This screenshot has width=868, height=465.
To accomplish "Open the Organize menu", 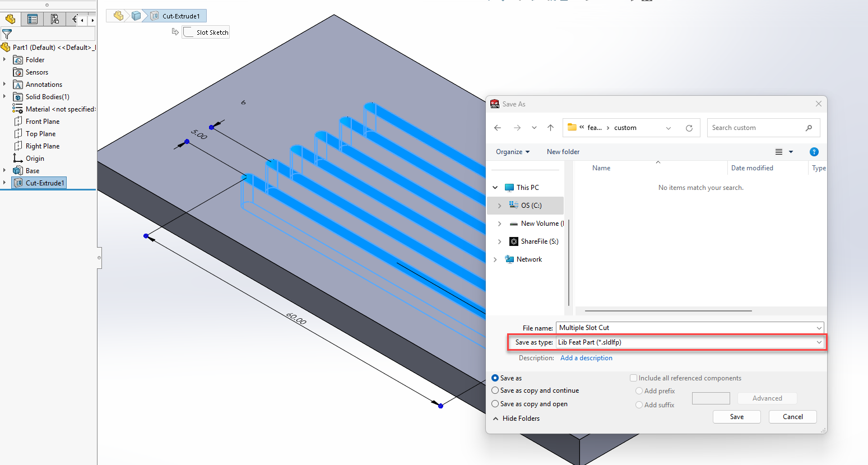I will [x=512, y=152].
